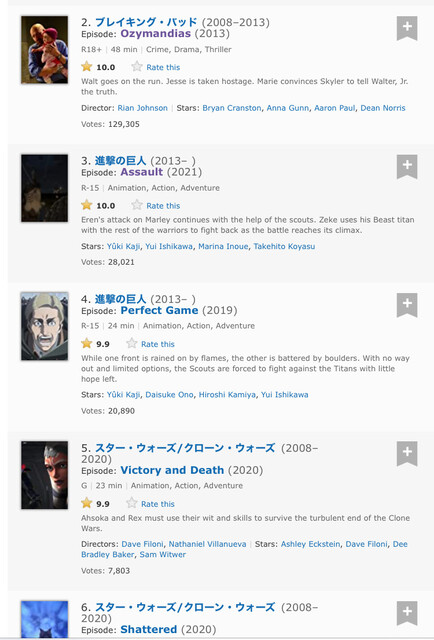
Task: Click the Rate this star for Perfect Game
Action: click(x=131, y=343)
